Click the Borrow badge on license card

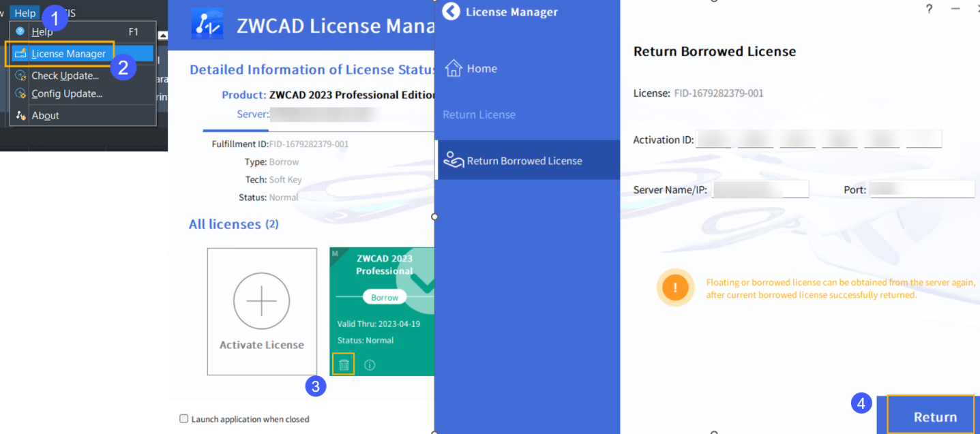[x=385, y=298]
